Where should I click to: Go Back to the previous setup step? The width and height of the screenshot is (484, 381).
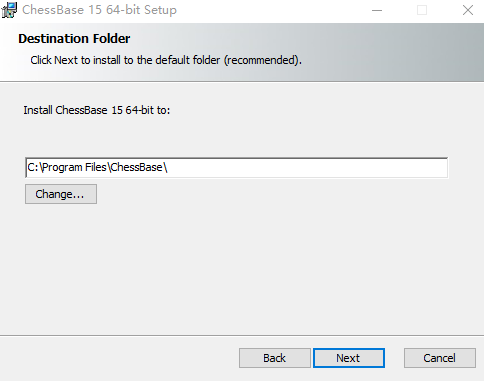coord(275,358)
